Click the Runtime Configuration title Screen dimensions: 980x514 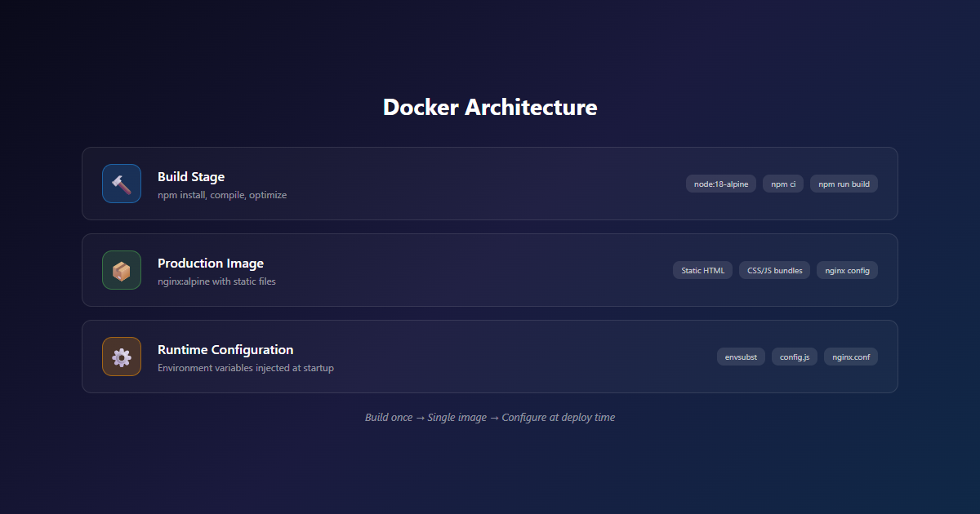(225, 349)
